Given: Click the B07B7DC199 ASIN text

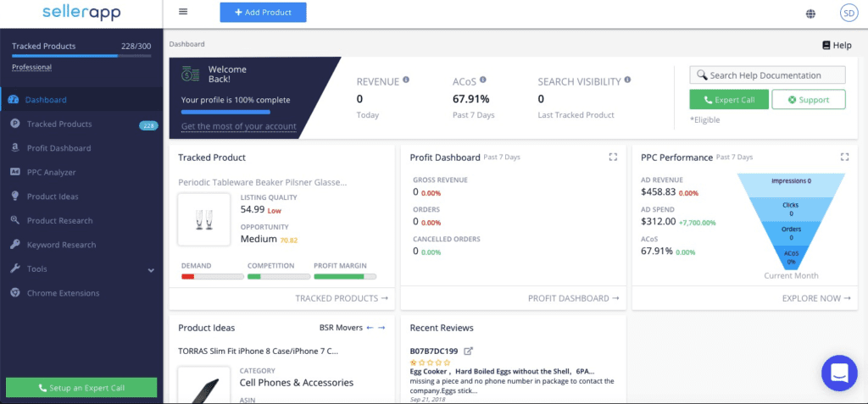Looking at the screenshot, I should 434,351.
